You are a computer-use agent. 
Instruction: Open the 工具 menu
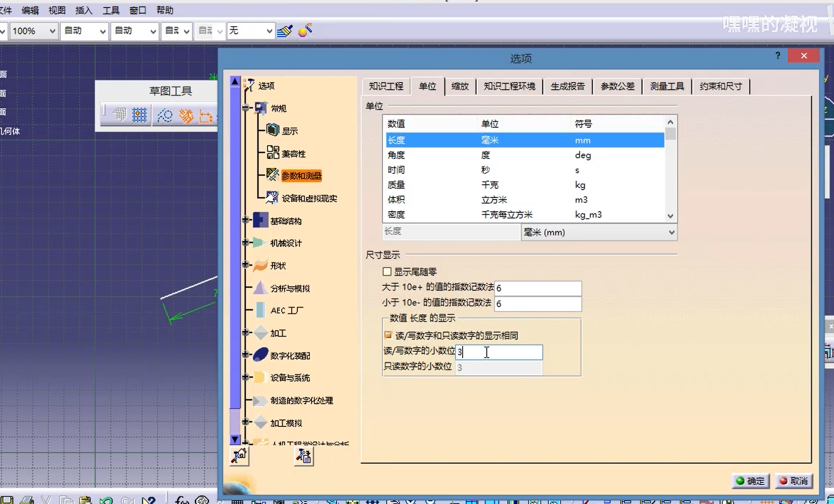click(111, 10)
